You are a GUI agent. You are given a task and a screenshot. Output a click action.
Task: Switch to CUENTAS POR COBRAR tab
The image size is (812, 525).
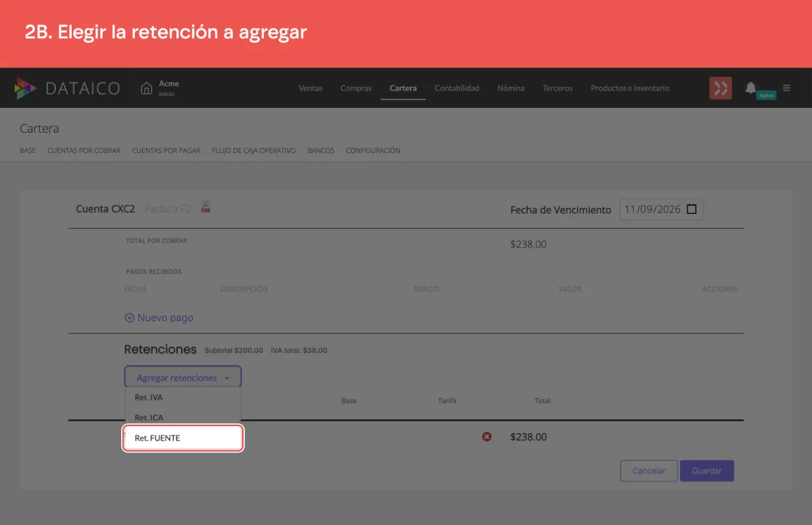[x=84, y=150]
